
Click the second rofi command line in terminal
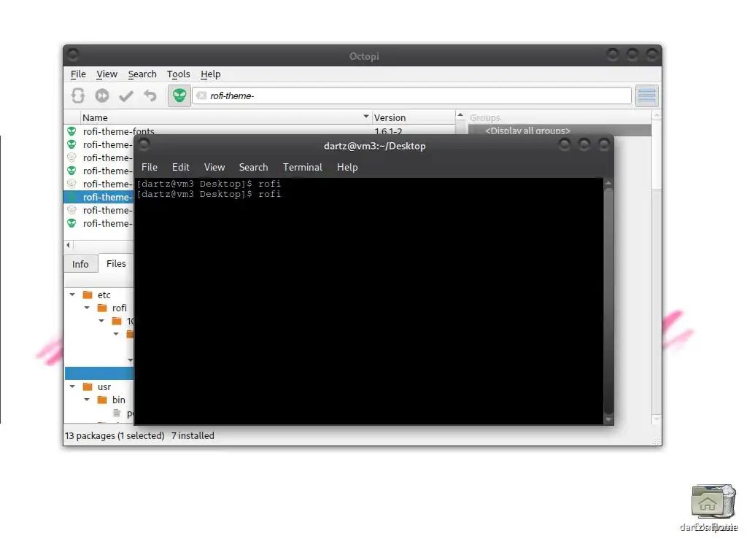(x=209, y=194)
